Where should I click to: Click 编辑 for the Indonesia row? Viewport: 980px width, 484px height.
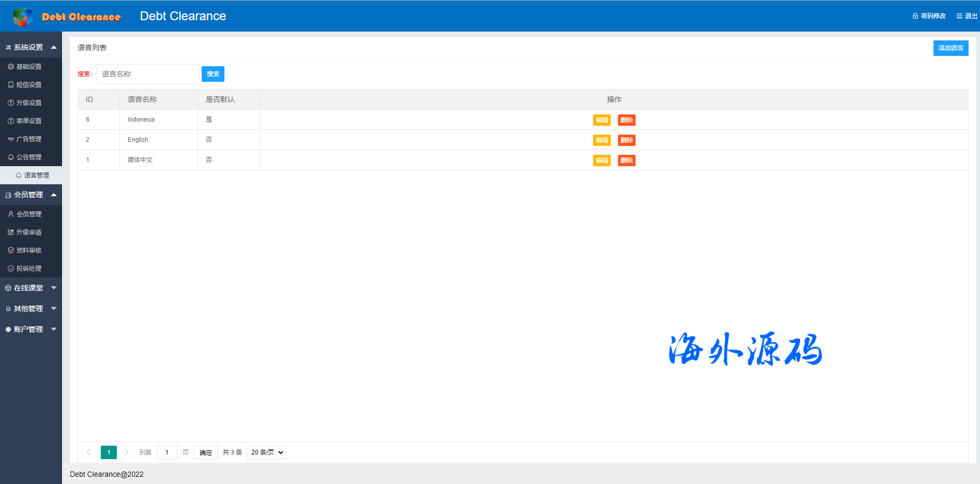click(x=601, y=120)
